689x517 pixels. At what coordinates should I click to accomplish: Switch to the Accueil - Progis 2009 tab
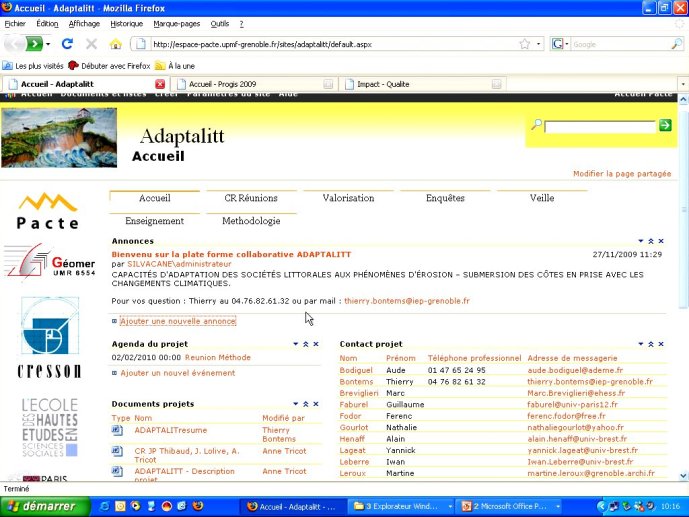[254, 84]
